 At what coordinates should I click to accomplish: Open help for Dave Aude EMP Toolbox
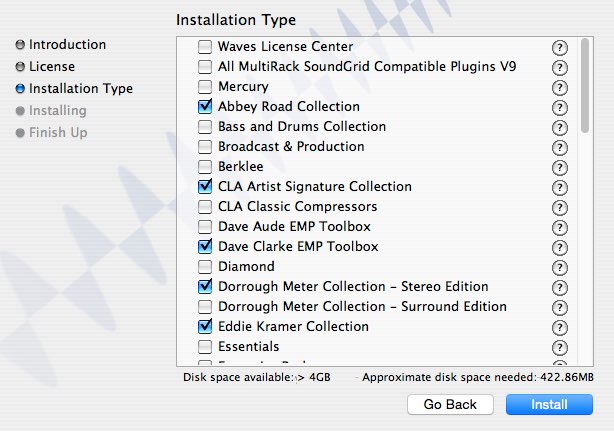click(560, 227)
